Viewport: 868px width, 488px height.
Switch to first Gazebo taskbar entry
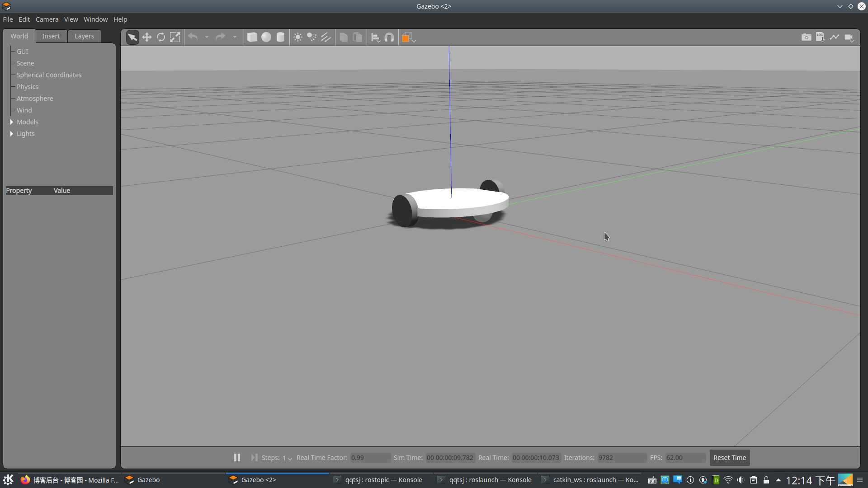[173, 480]
